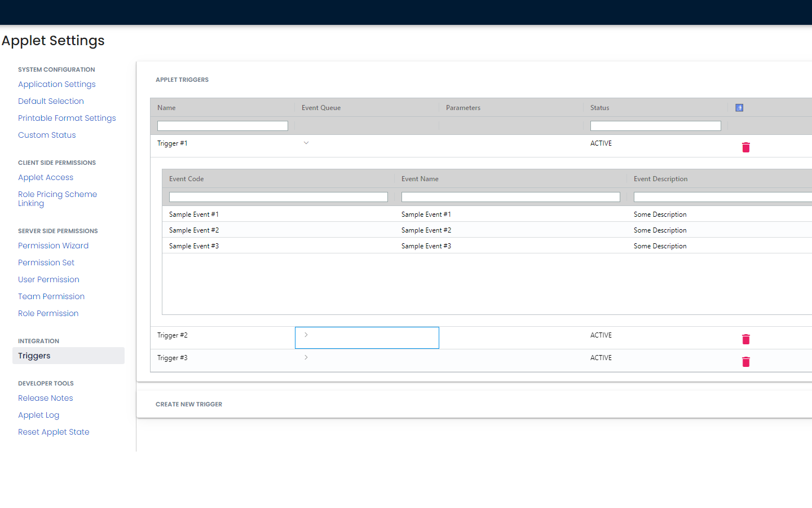Viewport: 812px width, 508px height.
Task: Focus the Status column filter box
Action: tap(655, 126)
